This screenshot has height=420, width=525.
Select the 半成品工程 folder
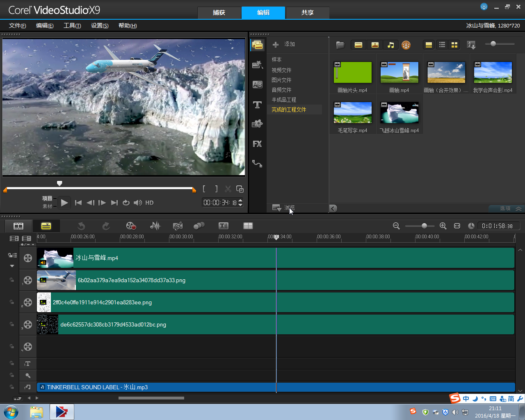pos(284,100)
